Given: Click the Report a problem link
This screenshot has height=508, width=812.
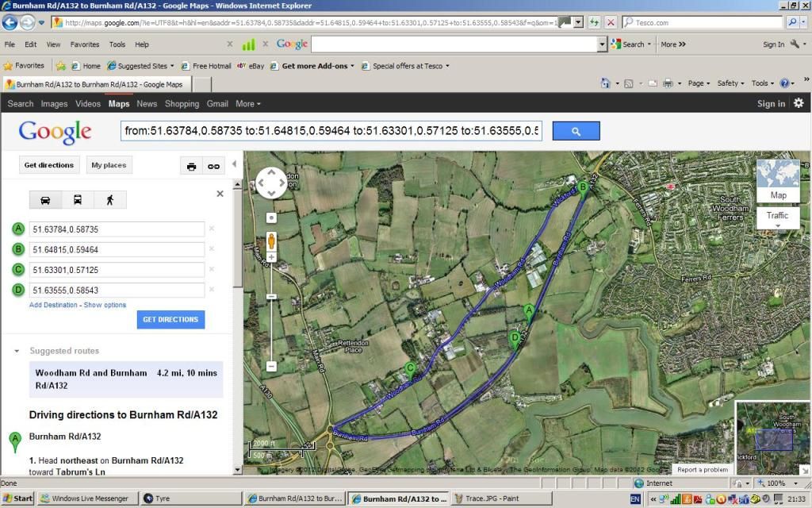Looking at the screenshot, I should coord(703,470).
